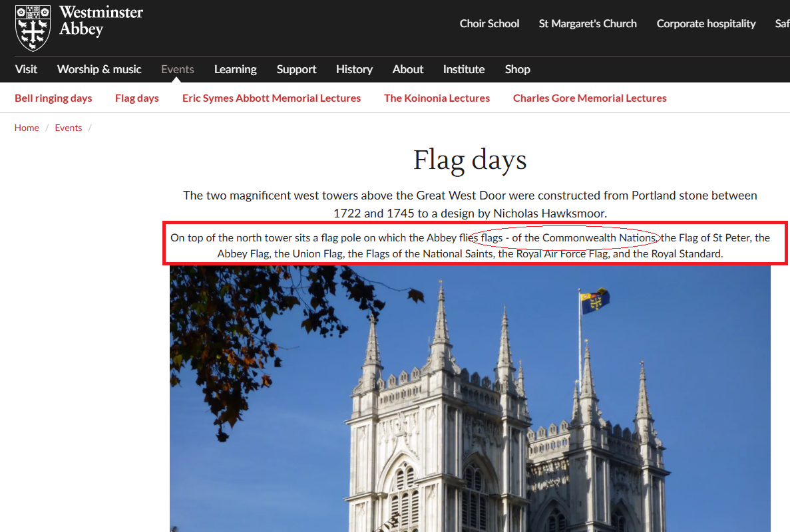Switch to Bell ringing days tab
Viewport: 790px width, 532px height.
pos(53,98)
